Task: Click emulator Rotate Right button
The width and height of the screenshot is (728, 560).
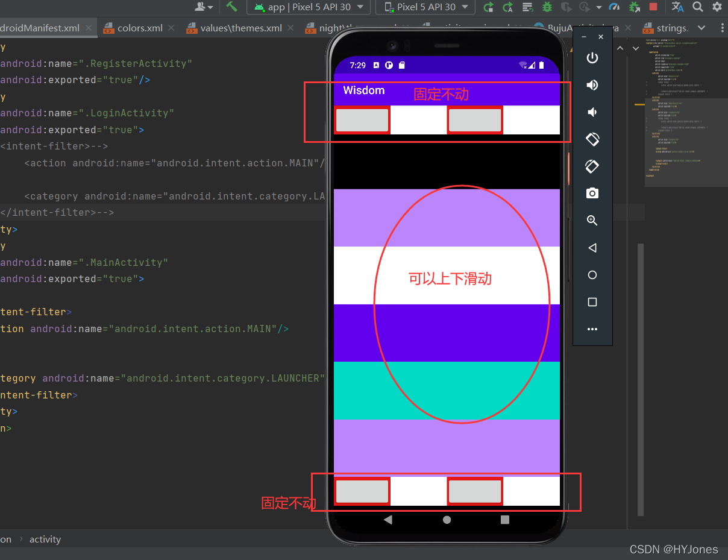Action: tap(592, 166)
